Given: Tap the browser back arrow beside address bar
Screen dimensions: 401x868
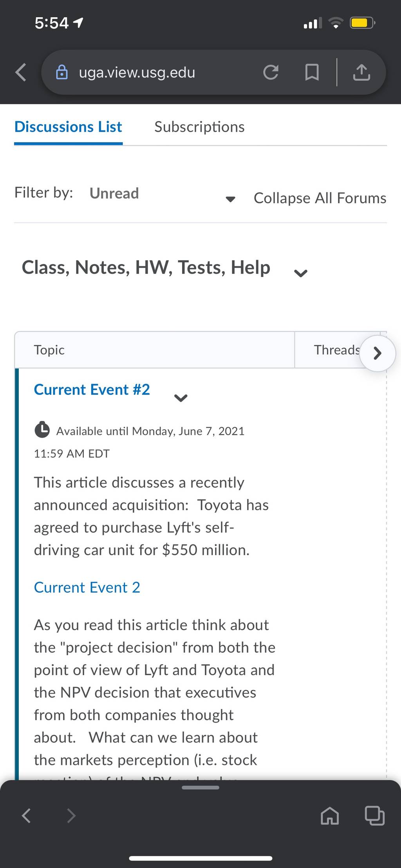Looking at the screenshot, I should 21,72.
